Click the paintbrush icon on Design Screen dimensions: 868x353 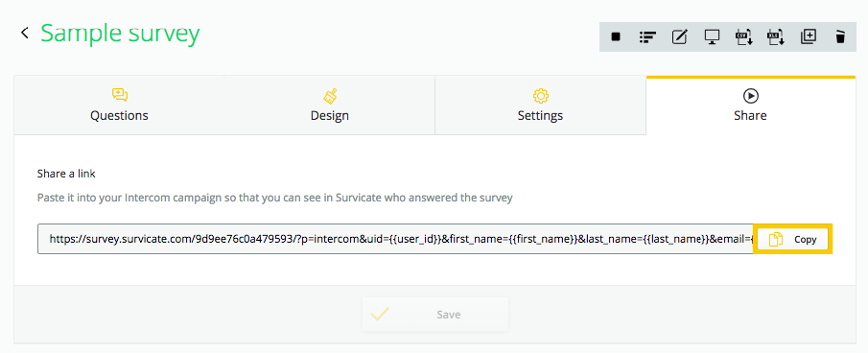pos(331,96)
